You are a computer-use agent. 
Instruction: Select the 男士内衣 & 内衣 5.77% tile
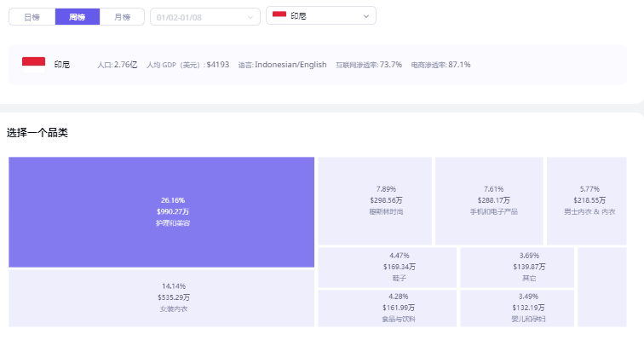[x=586, y=201]
